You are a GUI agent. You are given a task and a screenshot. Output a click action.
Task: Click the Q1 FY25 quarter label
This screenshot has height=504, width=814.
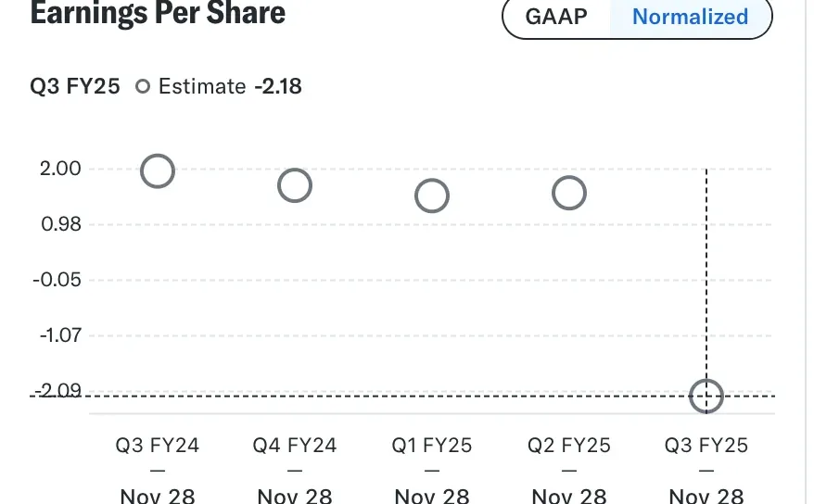click(432, 446)
